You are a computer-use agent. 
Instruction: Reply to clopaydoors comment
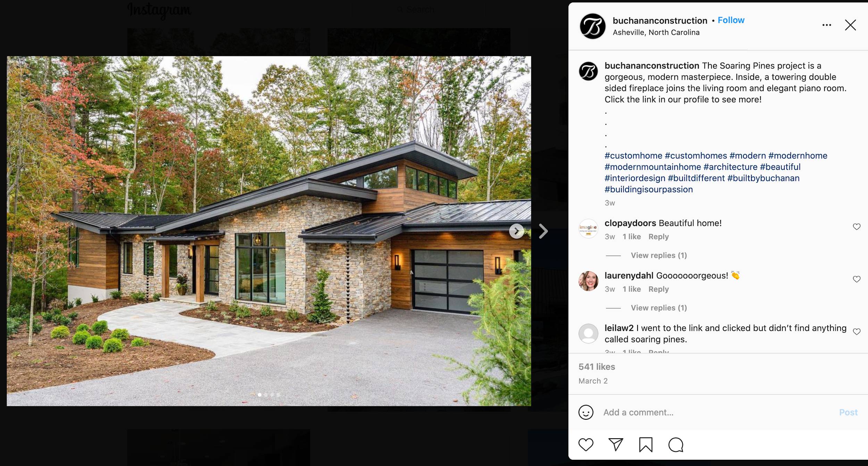pos(658,237)
